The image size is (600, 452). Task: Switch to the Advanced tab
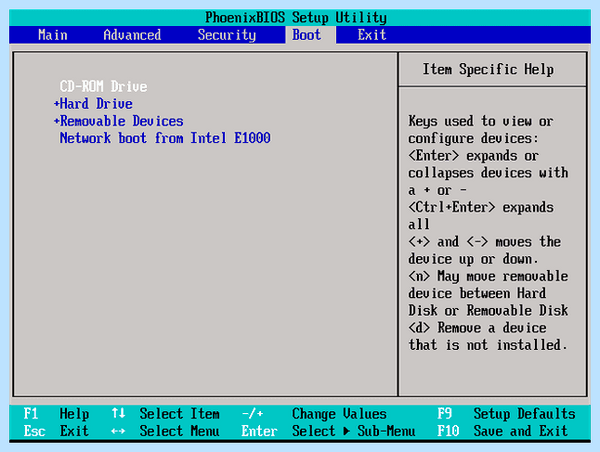coord(132,35)
